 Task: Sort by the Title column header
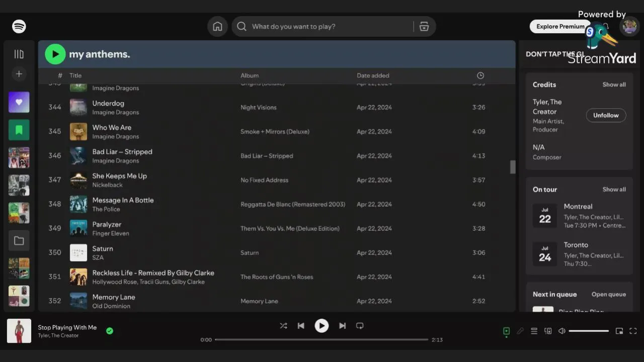pyautogui.click(x=75, y=75)
